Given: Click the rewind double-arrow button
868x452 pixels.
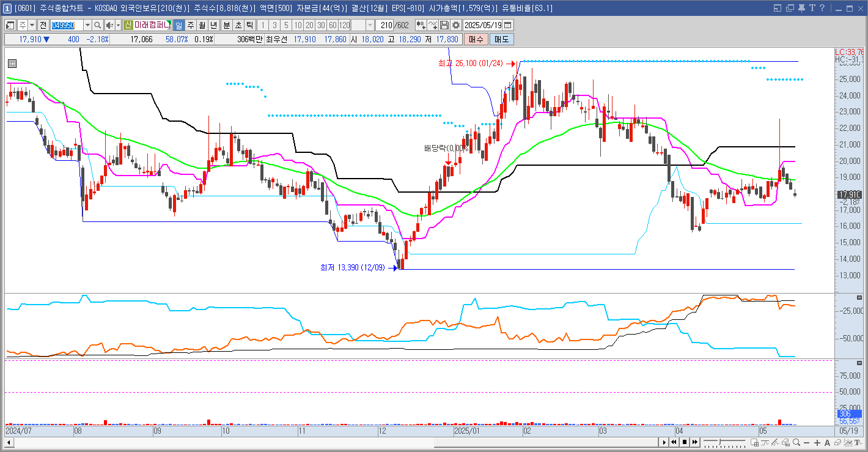Looking at the screenshot, I should tap(674, 442).
